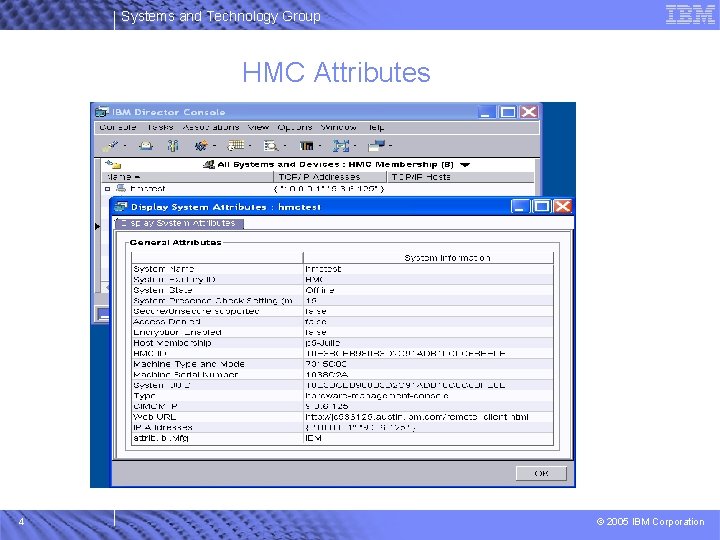
Task: Click the TCP/IP Hosts column header
Action: click(x=461, y=177)
